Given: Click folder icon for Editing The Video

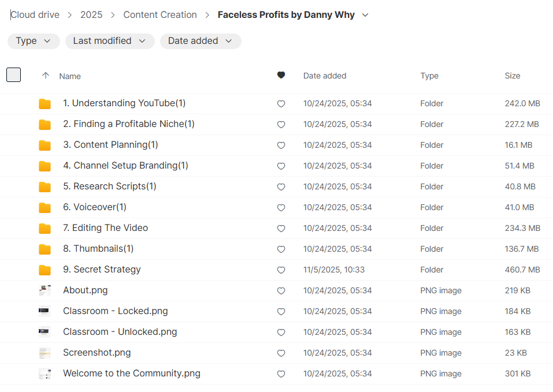Looking at the screenshot, I should coord(44,229).
